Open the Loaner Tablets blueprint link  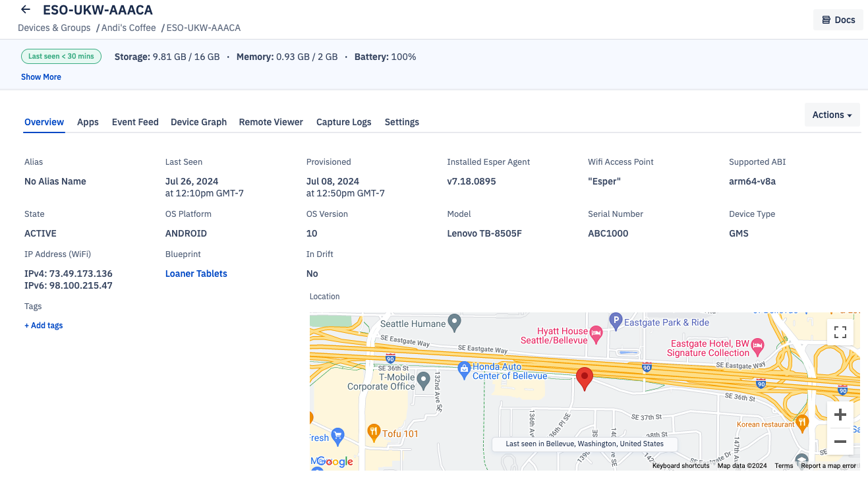pos(196,274)
